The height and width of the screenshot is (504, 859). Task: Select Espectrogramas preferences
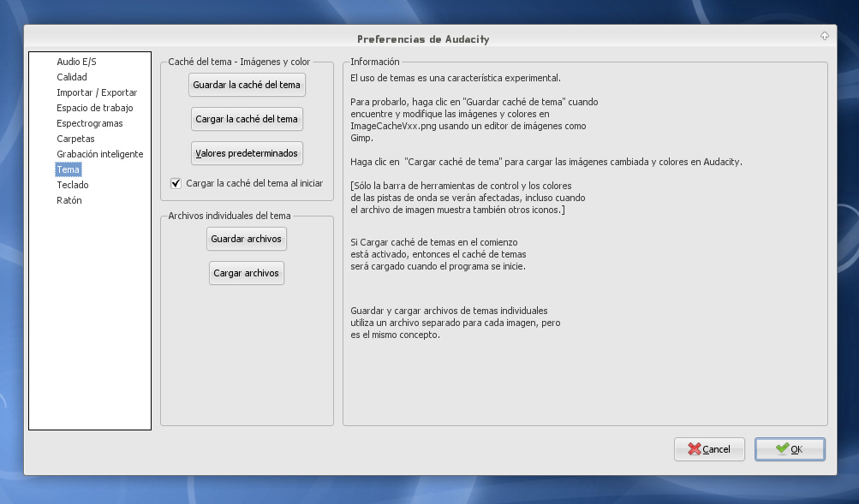click(90, 123)
